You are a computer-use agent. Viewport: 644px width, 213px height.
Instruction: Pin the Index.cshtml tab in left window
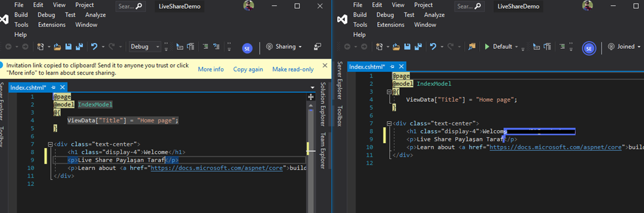pos(54,88)
